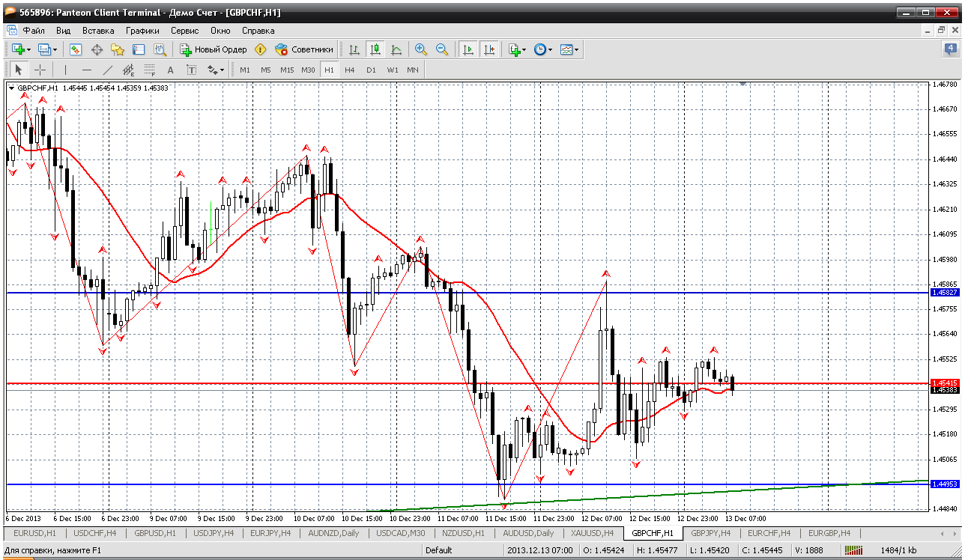Zoom out on the chart

tap(442, 49)
